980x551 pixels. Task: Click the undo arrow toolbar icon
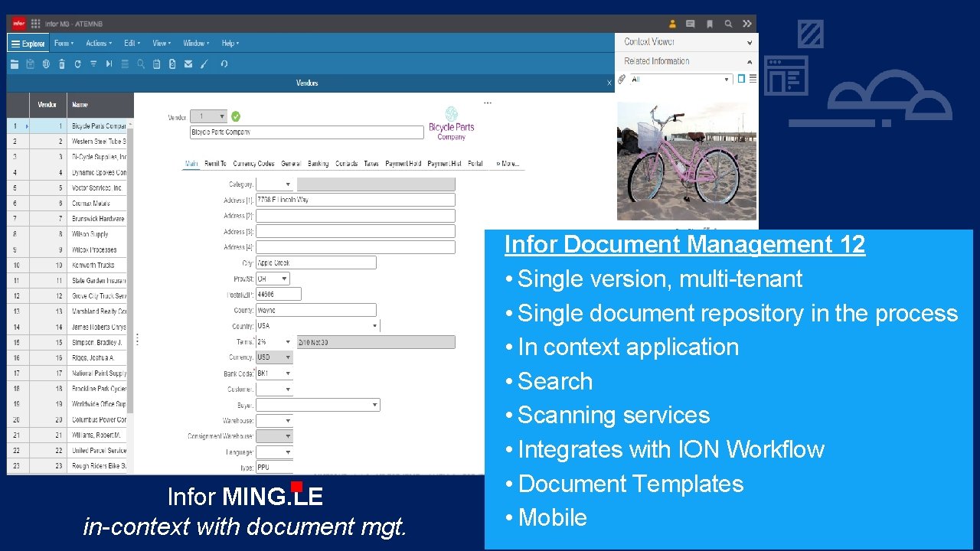(224, 64)
